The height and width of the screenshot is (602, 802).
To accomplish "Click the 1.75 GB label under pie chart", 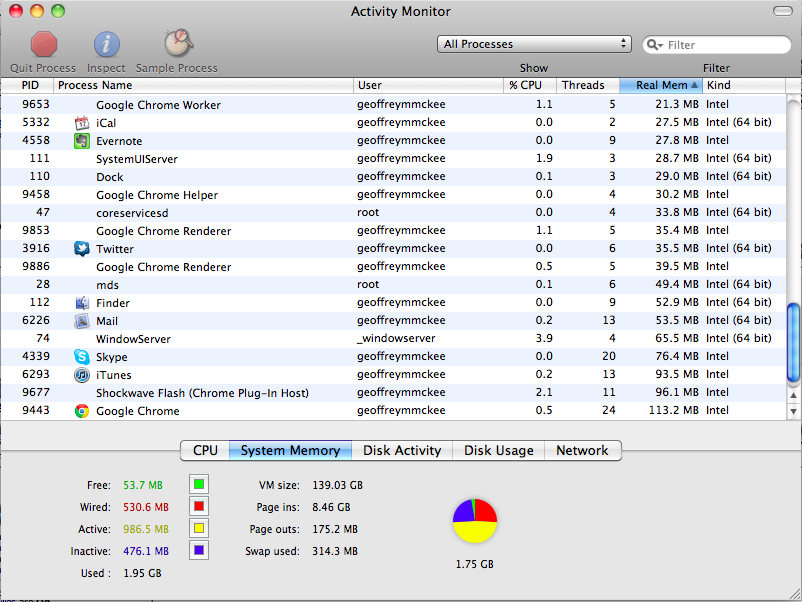I will (475, 564).
